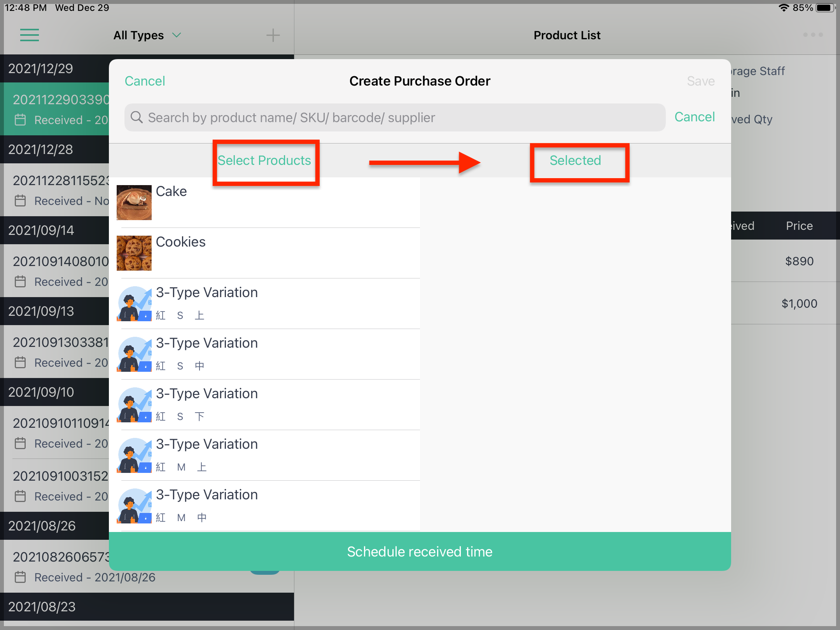The width and height of the screenshot is (840, 630).
Task: Open order 20211228115523 entry
Action: pyautogui.click(x=54, y=190)
